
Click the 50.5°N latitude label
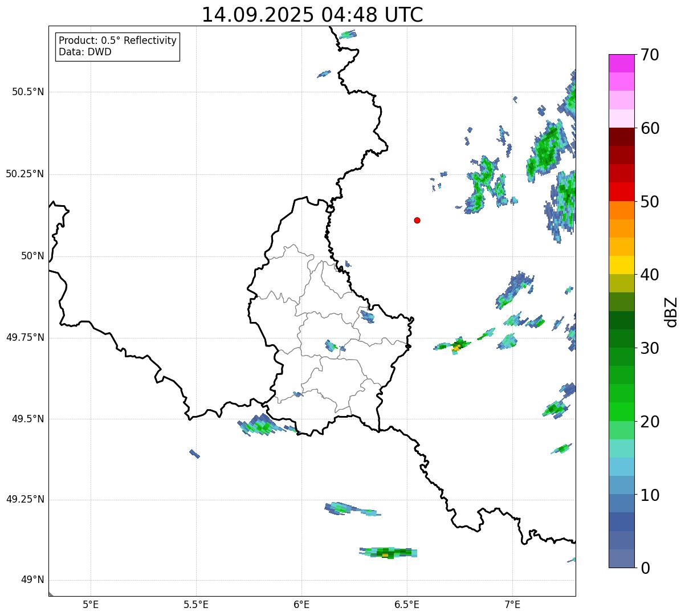tap(28, 92)
